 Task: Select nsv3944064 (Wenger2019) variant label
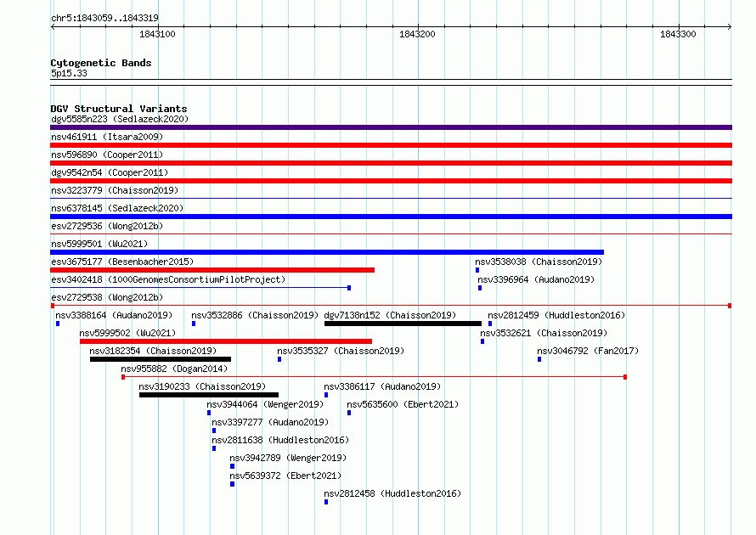(265, 404)
